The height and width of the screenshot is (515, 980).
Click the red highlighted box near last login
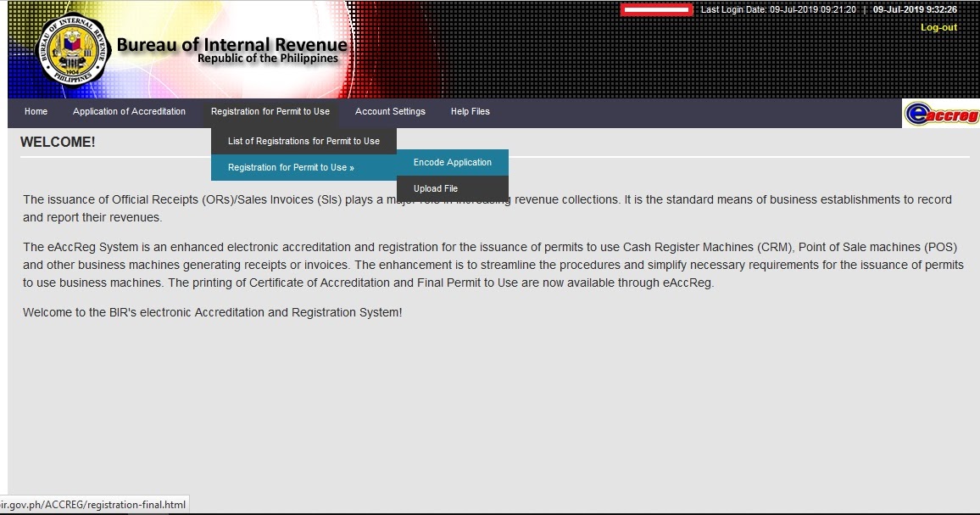658,9
